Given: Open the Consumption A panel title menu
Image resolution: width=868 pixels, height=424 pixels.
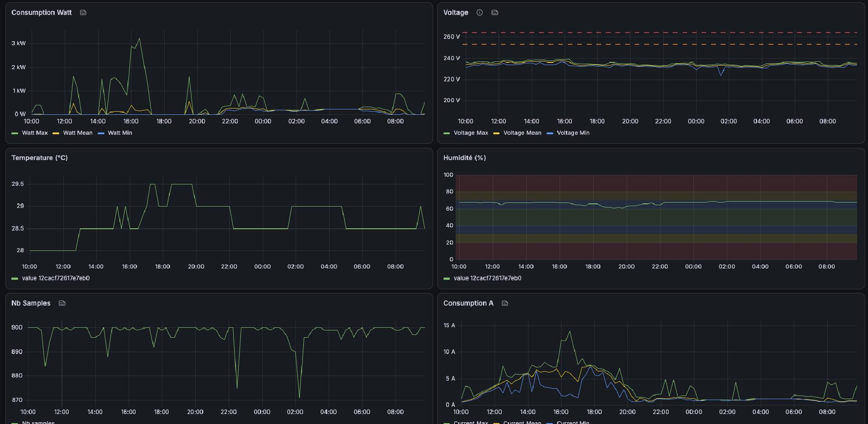Looking at the screenshot, I should [x=468, y=303].
